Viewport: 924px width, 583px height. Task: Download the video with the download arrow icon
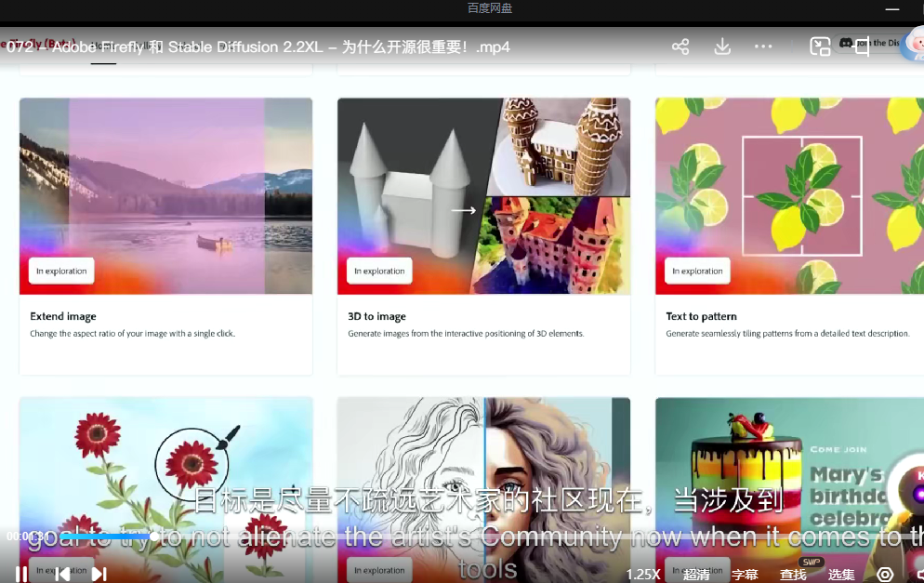point(722,46)
